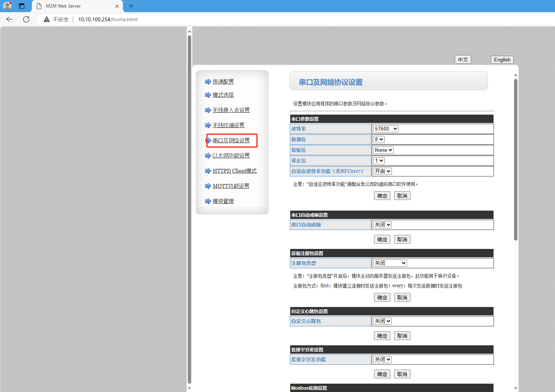Open the MQTT功能设置 sidebar menu item
The image size is (555, 392).
(x=231, y=186)
